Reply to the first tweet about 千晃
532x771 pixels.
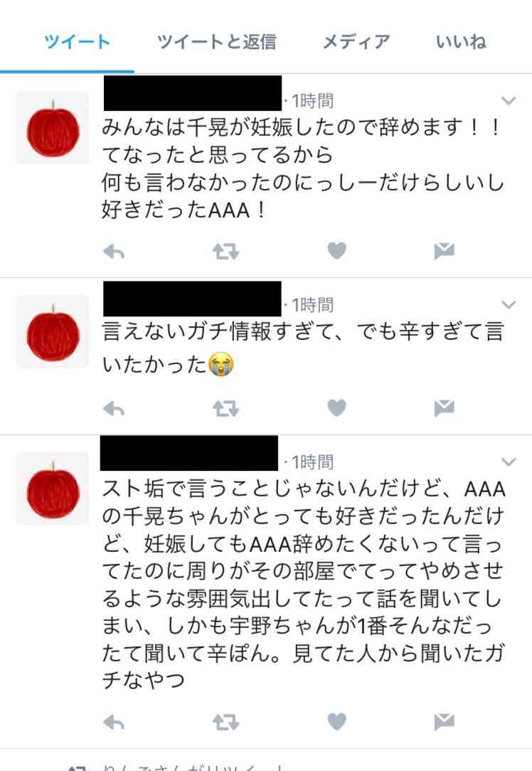tap(114, 252)
